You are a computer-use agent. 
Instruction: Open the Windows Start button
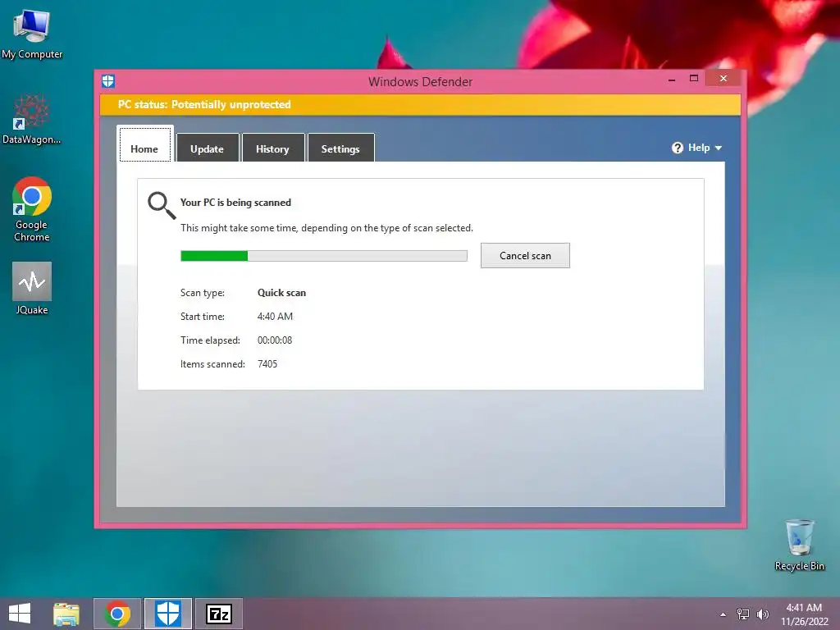(x=20, y=614)
